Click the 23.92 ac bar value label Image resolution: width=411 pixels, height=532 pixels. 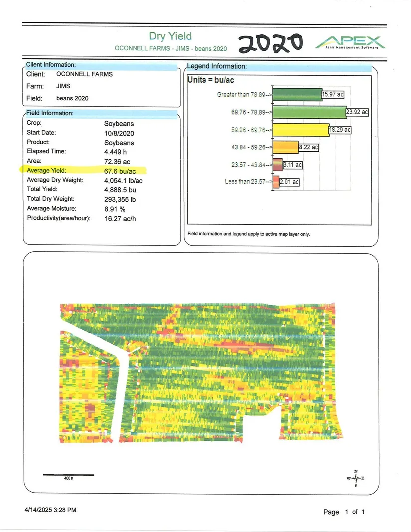click(357, 112)
